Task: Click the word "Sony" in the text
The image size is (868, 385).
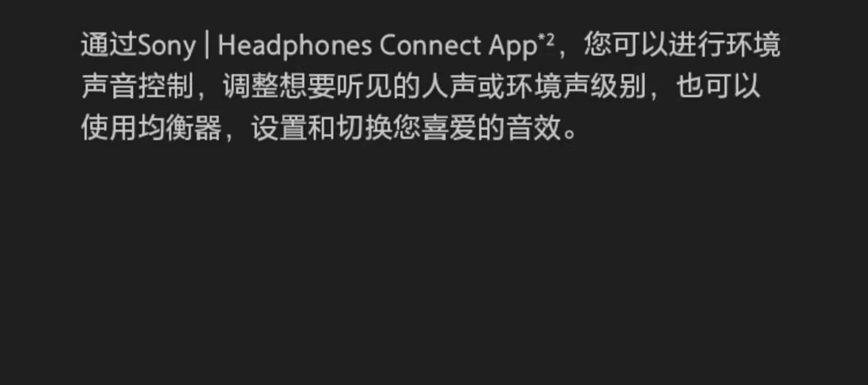Action: pos(167,46)
